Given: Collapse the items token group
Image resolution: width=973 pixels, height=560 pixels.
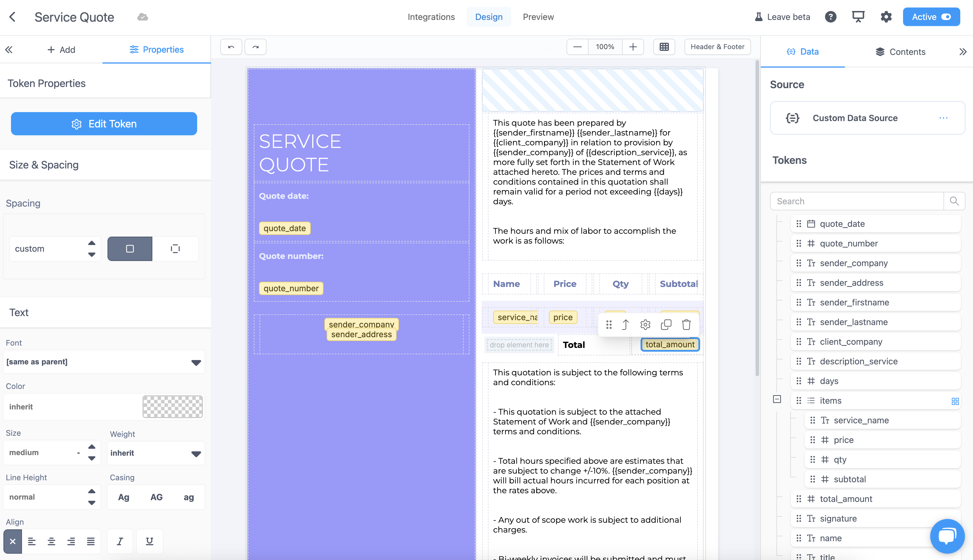Looking at the screenshot, I should click(x=777, y=399).
